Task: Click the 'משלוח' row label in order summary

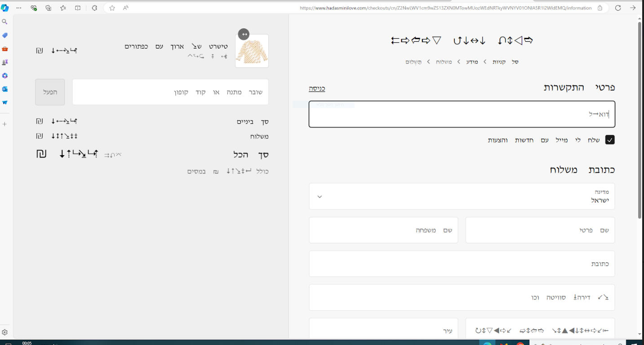Action: 259,136
